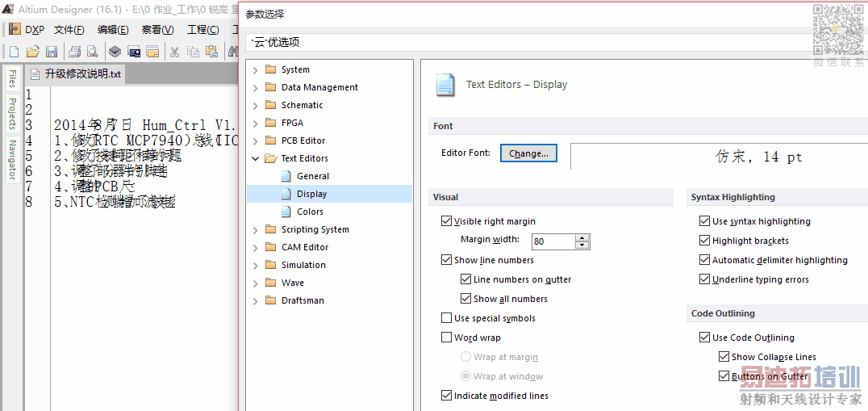Expand the Data Management tree node

tap(256, 87)
